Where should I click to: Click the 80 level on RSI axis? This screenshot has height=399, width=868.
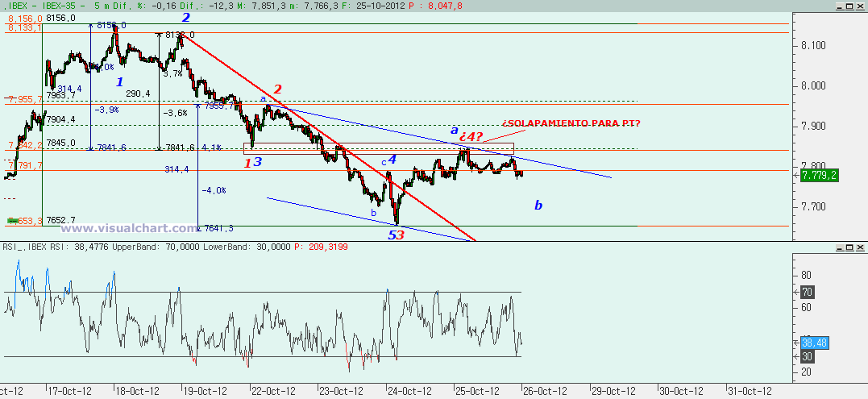pyautogui.click(x=807, y=275)
